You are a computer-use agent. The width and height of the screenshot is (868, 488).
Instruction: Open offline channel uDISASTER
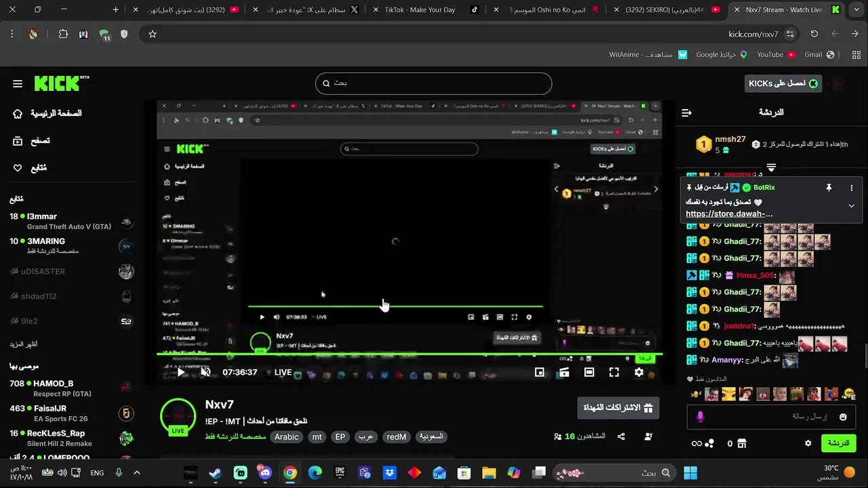[x=71, y=271]
